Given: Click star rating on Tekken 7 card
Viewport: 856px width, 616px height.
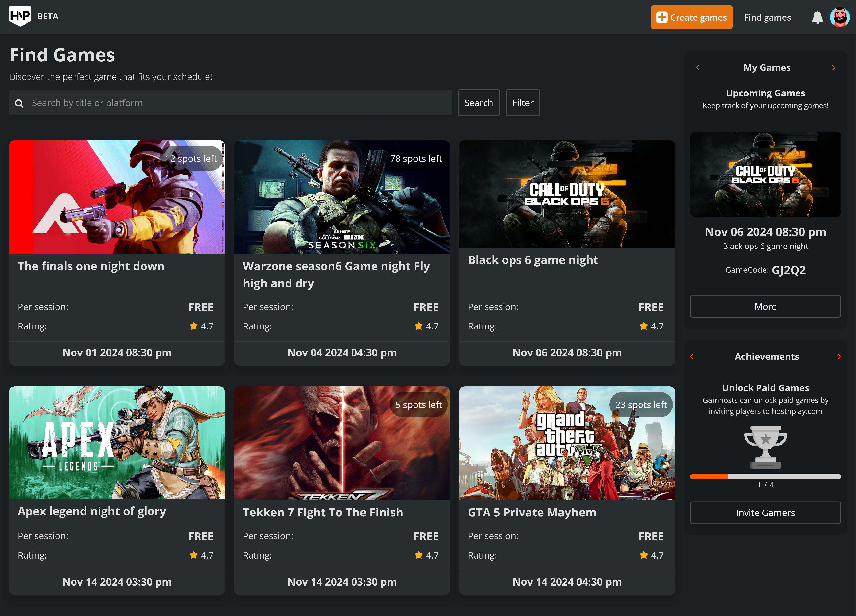Looking at the screenshot, I should pyautogui.click(x=426, y=555).
